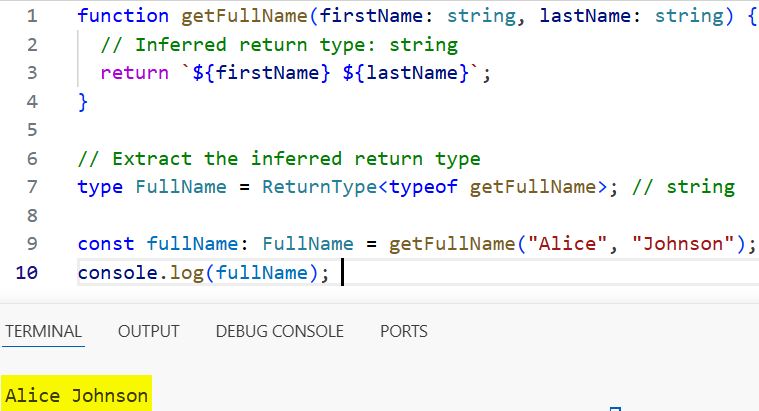The image size is (759, 411).
Task: Click the "Alice" string argument
Action: (567, 244)
